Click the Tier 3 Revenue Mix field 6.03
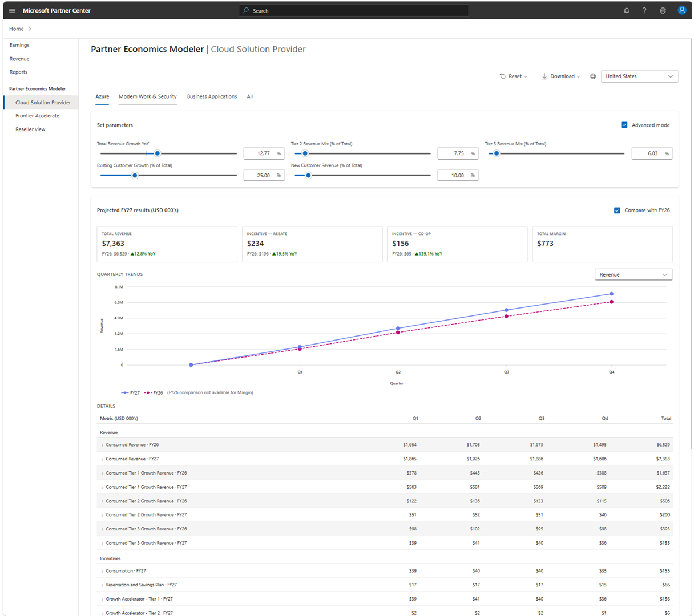This screenshot has height=616, width=694. 652,153
